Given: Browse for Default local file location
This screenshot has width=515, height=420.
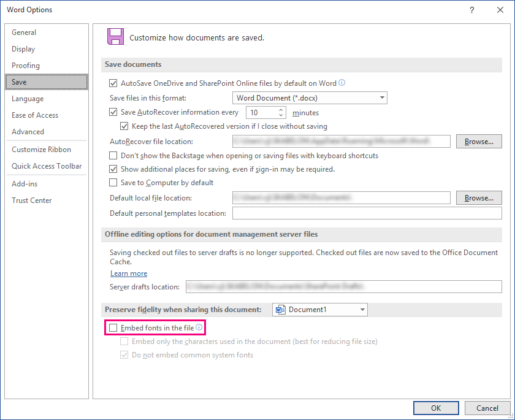Looking at the screenshot, I should [x=479, y=197].
